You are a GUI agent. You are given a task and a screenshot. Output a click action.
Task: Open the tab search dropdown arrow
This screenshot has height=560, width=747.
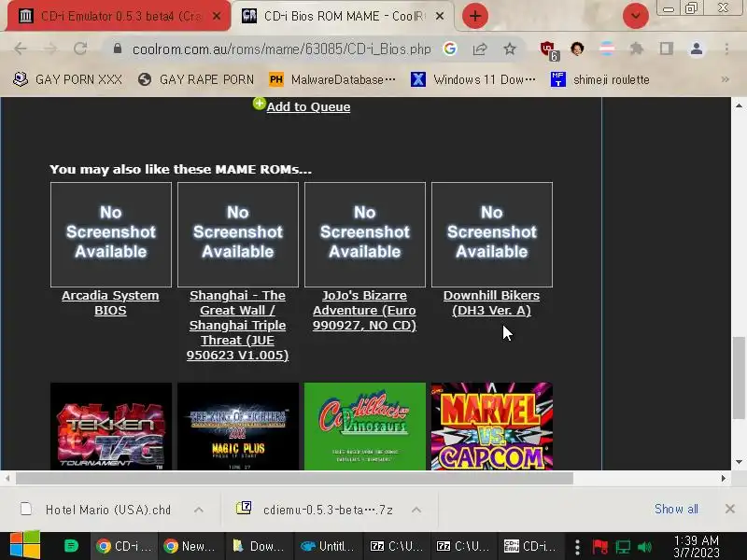click(x=636, y=16)
